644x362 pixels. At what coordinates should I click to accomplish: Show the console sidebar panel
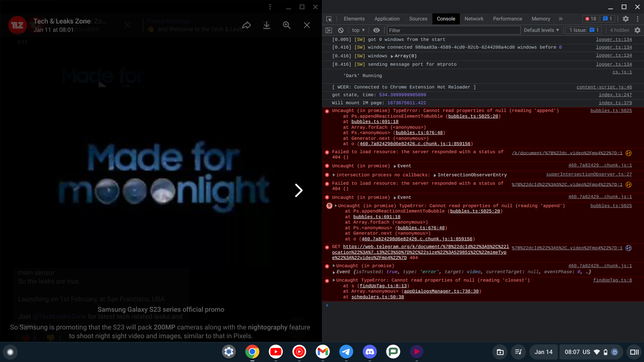point(328,30)
